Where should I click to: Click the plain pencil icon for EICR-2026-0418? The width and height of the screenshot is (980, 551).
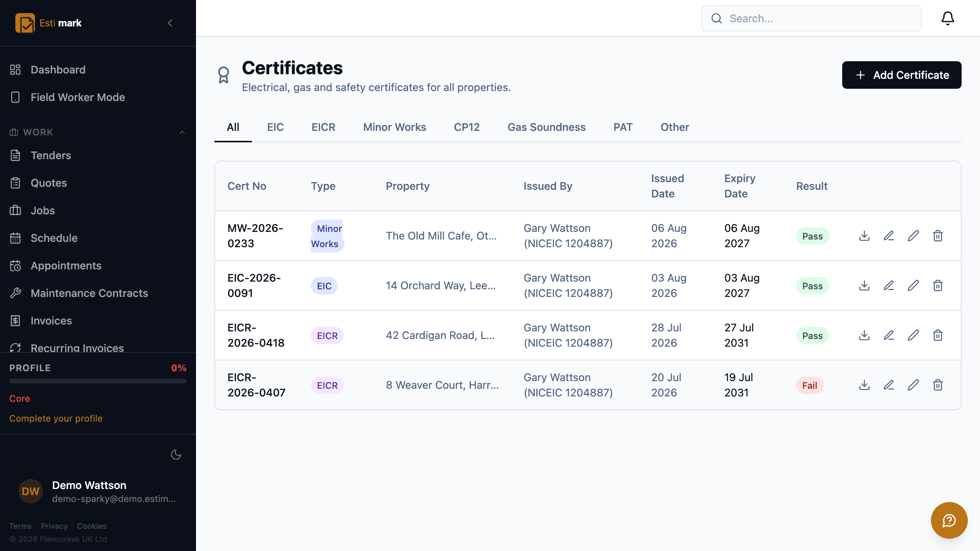point(913,335)
